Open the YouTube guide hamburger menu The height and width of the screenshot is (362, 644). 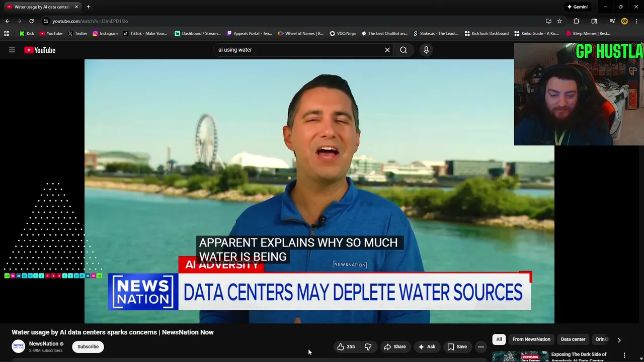[x=12, y=50]
